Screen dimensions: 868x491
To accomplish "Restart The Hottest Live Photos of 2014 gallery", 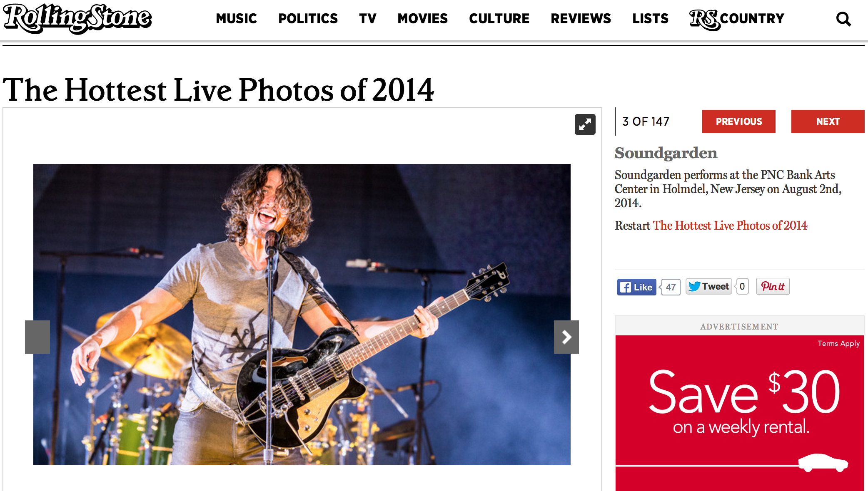I will pyautogui.click(x=730, y=226).
